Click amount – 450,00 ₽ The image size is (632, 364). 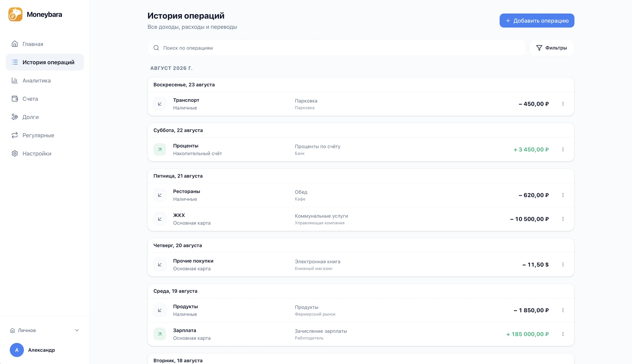tap(534, 104)
